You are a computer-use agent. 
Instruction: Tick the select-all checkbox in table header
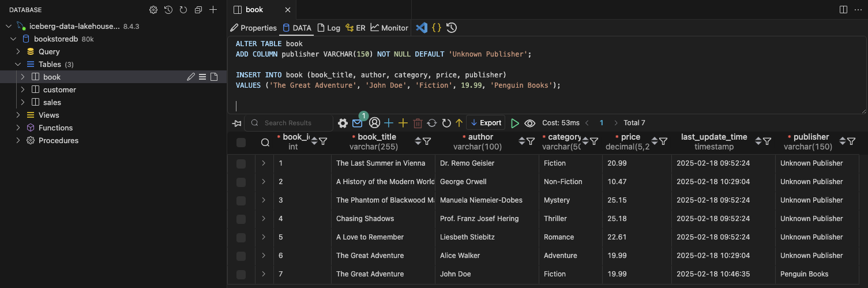tap(241, 142)
